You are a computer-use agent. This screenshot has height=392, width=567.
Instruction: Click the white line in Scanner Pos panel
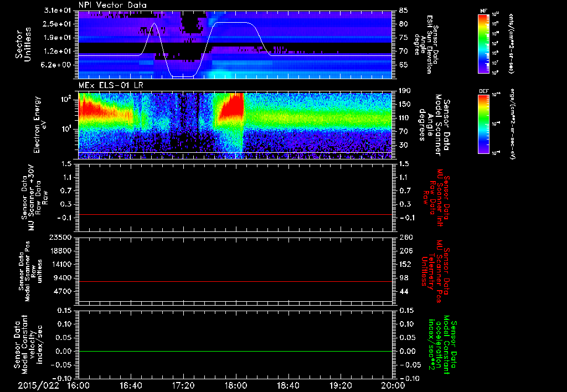pyautogui.click(x=235, y=301)
